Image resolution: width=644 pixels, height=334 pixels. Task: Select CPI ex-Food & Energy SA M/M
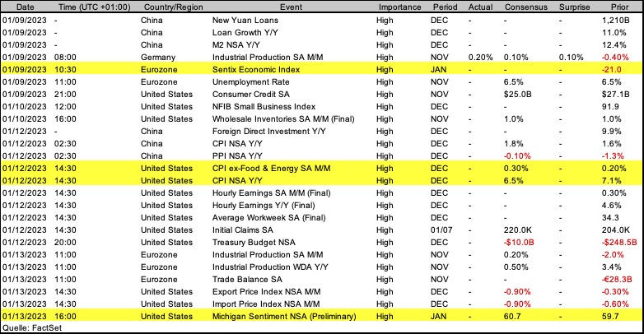pos(272,168)
